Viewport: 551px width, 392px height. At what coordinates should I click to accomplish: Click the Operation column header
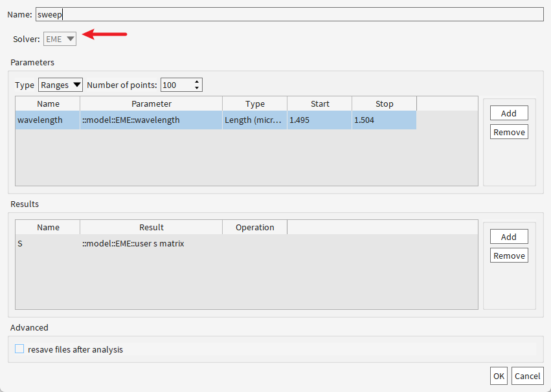(x=254, y=228)
